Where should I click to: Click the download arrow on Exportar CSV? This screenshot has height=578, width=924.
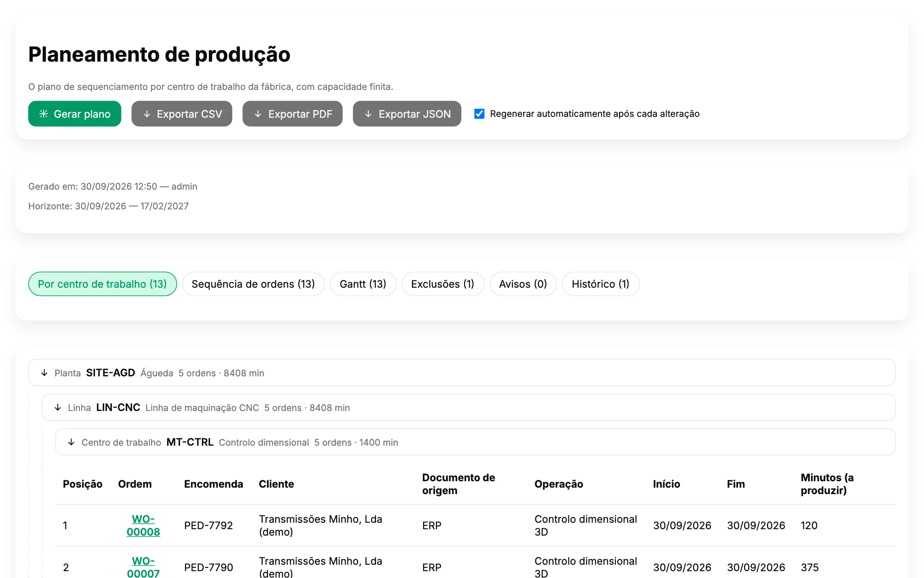tap(147, 114)
